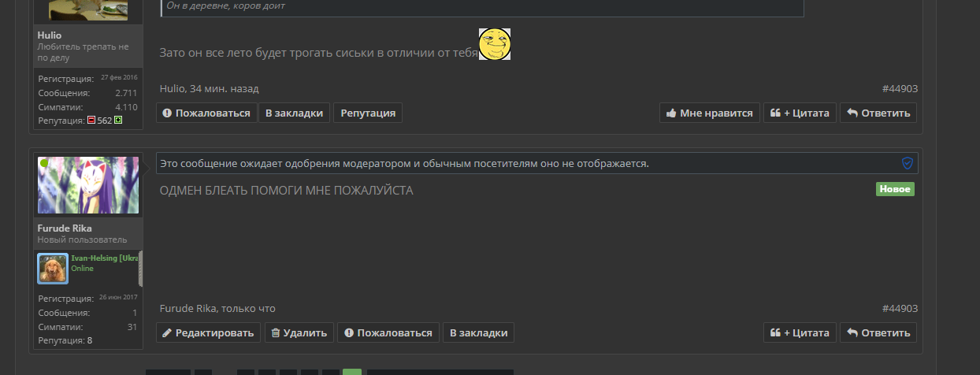Viewport: 980px width, 375px height.
Task: Click Hulio's likes count 4.110
Action: coord(126,106)
